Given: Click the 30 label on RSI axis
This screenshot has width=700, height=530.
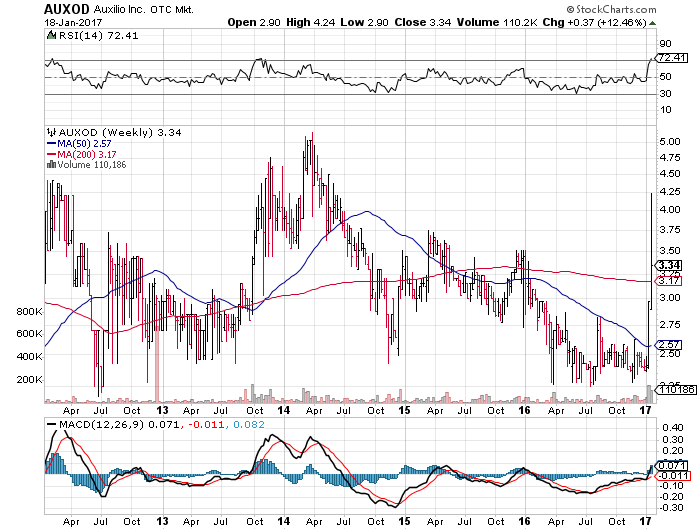Looking at the screenshot, I should coord(665,94).
